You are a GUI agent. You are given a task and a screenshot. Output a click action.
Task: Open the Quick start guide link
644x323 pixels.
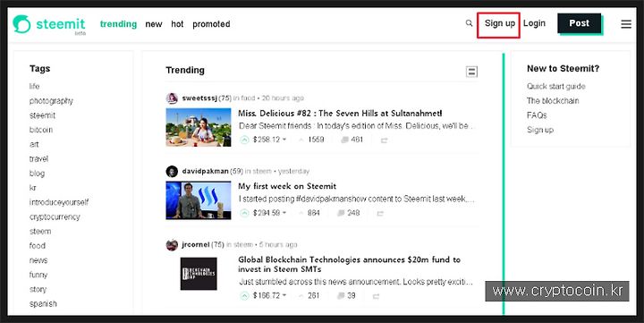[x=556, y=86]
